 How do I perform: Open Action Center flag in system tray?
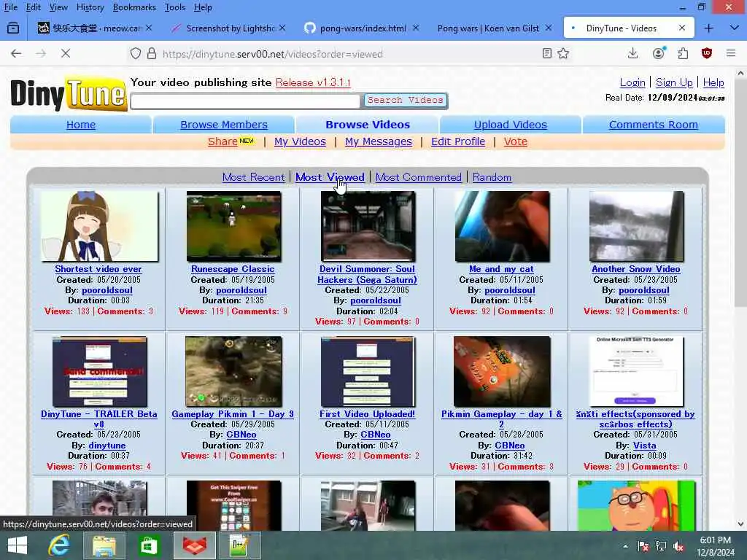point(643,546)
